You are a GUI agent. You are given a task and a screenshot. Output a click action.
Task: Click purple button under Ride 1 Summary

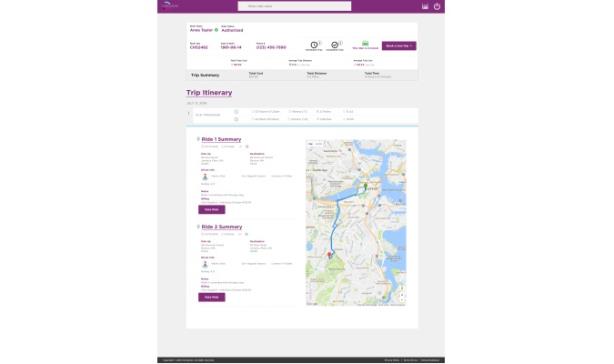(211, 209)
